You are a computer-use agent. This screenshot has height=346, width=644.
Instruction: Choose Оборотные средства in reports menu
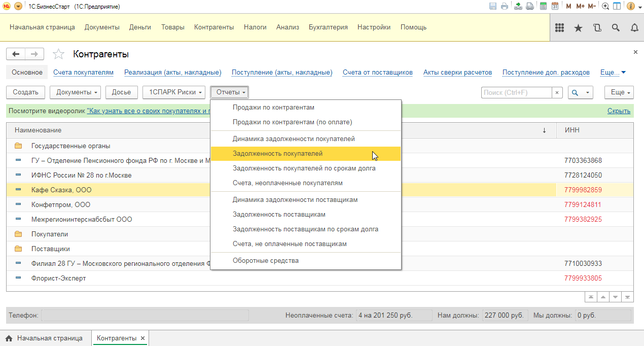[265, 261]
